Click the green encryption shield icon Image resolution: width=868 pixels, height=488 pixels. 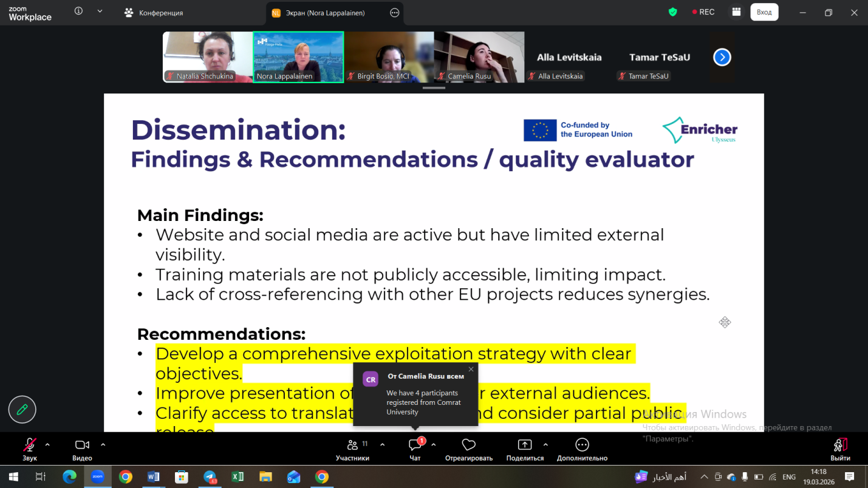pos(672,12)
